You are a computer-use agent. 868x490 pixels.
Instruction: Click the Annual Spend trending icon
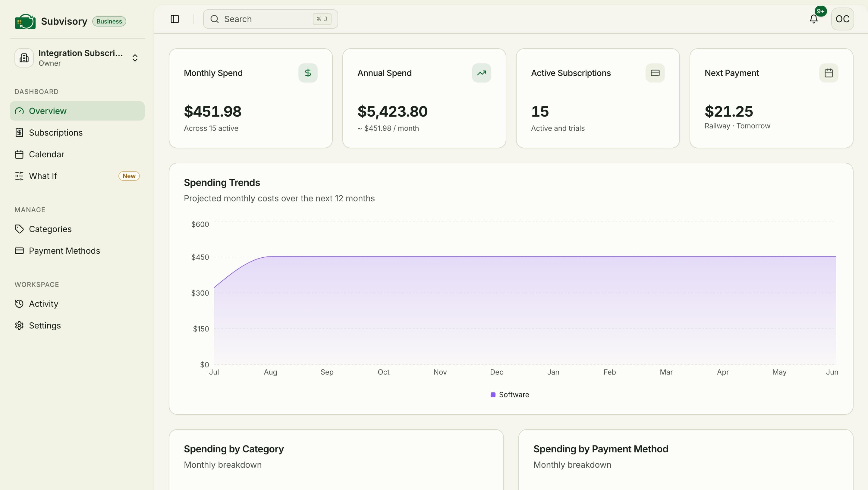pyautogui.click(x=481, y=73)
